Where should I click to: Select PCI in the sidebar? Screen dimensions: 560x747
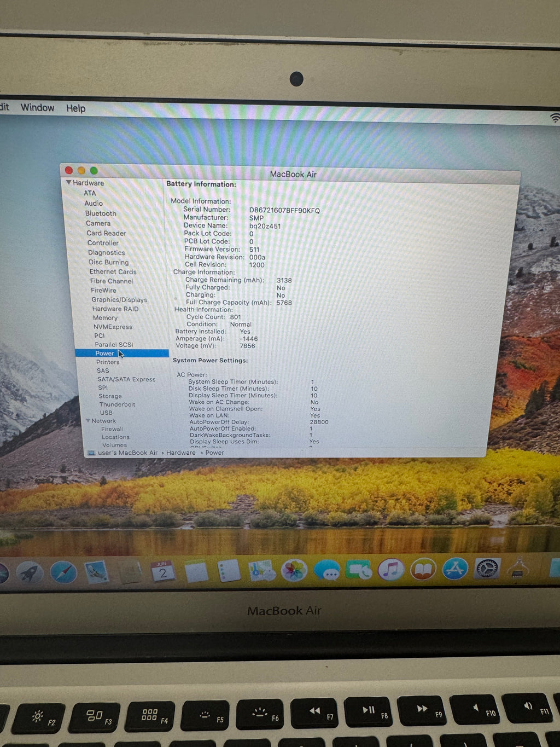[x=99, y=336]
